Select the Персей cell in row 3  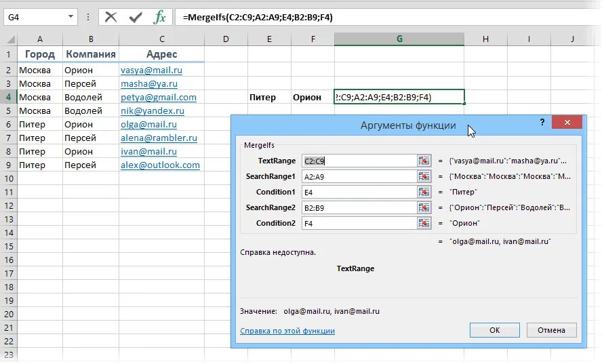coord(91,83)
